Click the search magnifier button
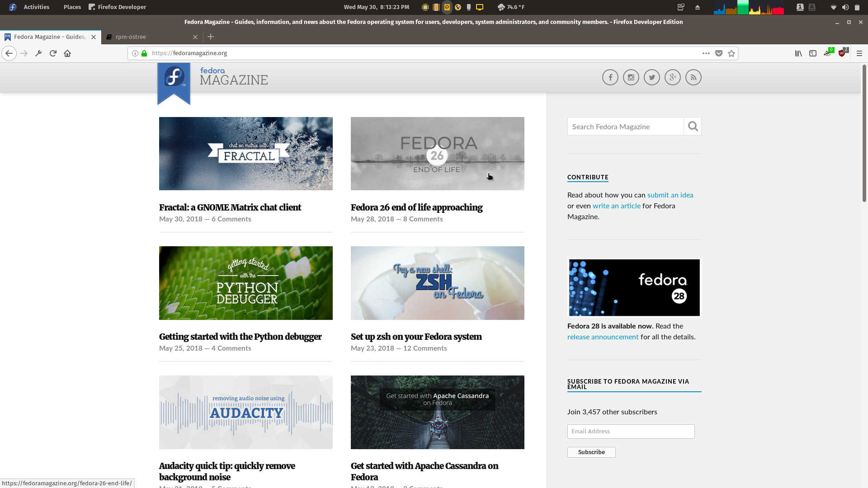 (693, 127)
